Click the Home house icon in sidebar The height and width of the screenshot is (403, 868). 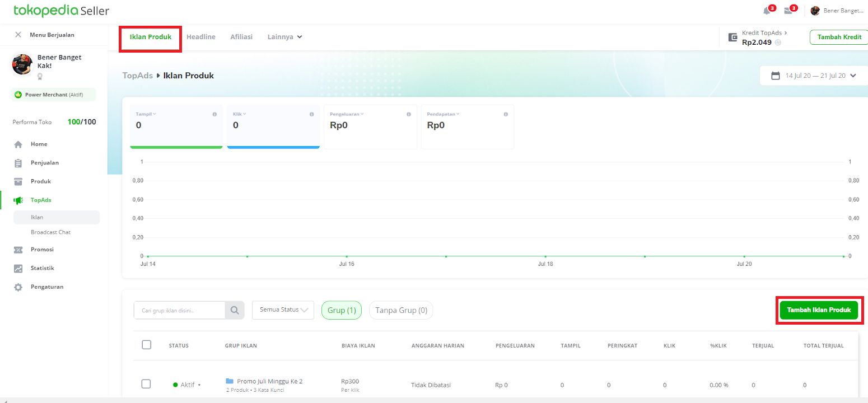(x=18, y=144)
